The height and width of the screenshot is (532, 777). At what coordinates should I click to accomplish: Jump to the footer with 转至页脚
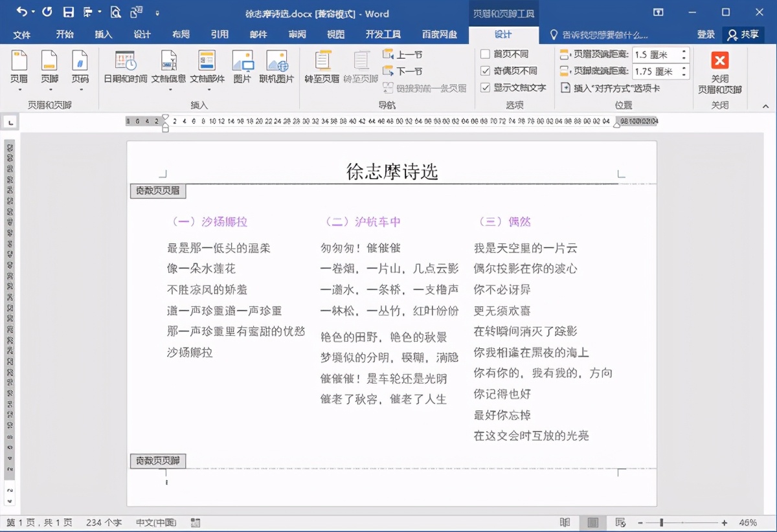click(361, 65)
